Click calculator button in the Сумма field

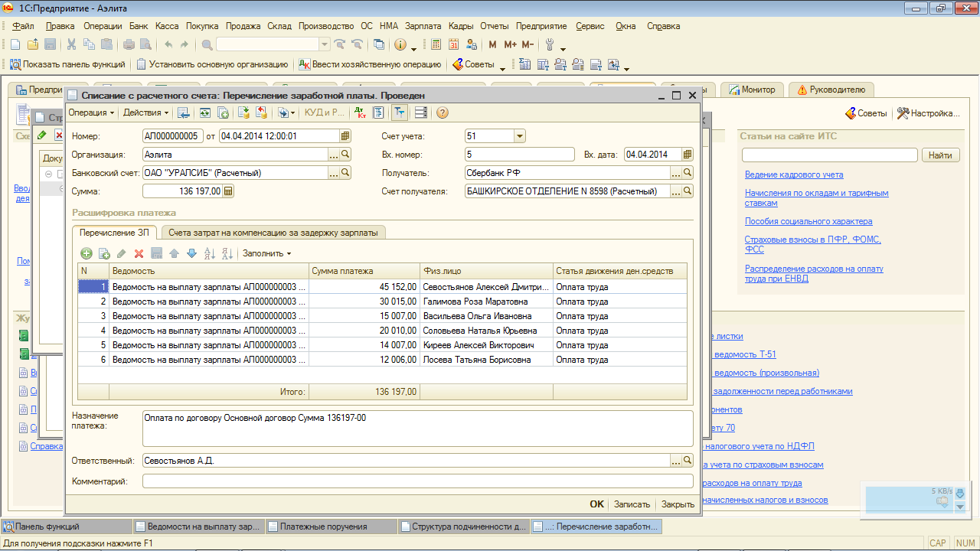pos(228,191)
